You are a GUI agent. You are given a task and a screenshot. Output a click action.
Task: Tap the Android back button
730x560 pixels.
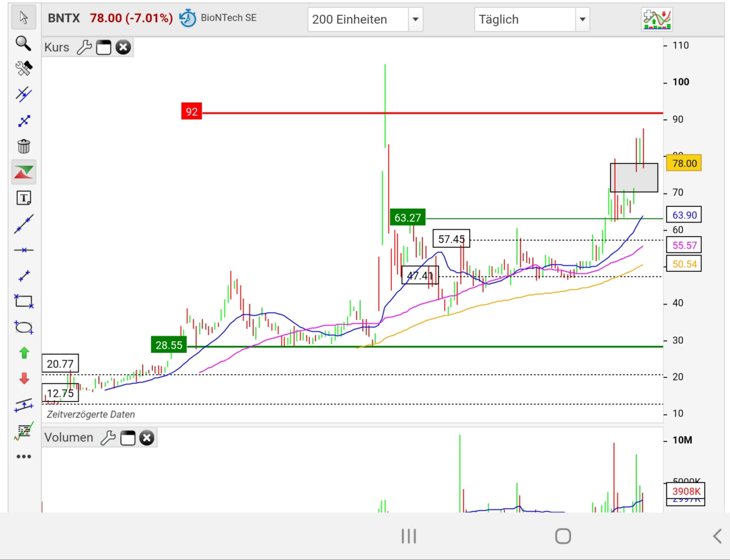717,536
